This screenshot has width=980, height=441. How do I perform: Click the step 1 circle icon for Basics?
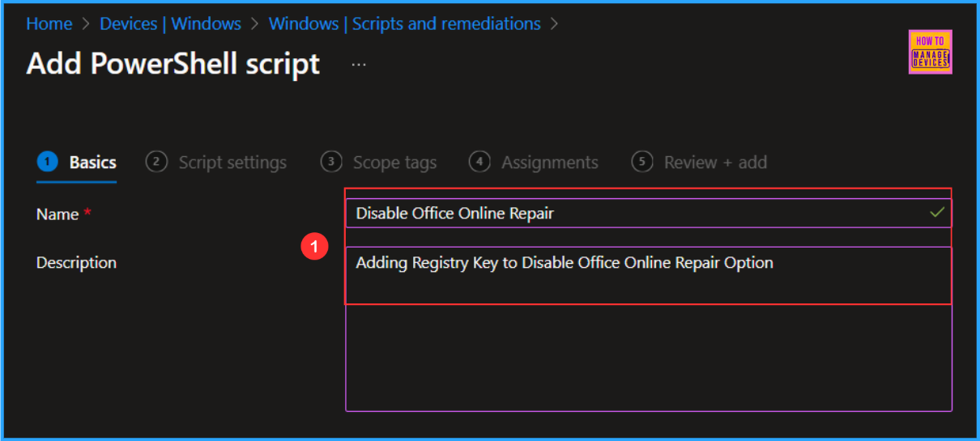(47, 162)
